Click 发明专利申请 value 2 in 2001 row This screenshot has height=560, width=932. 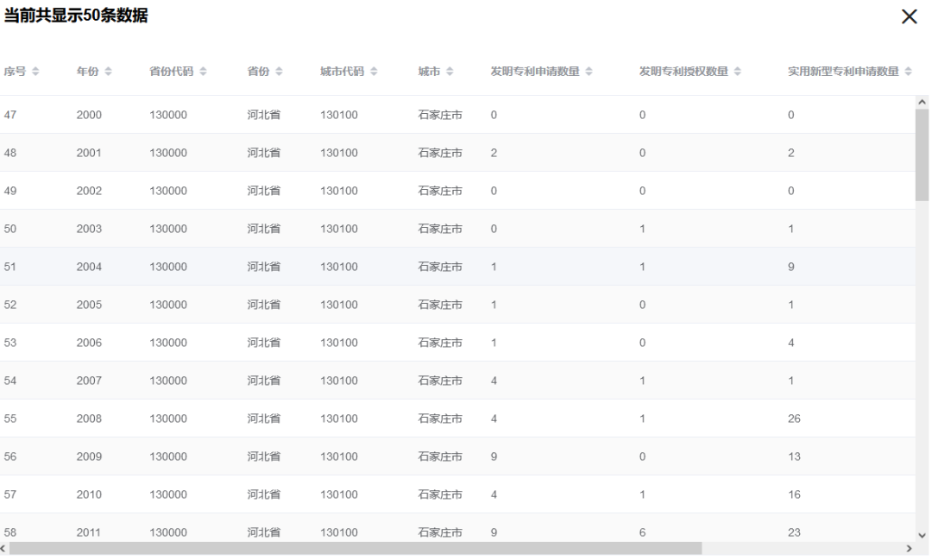494,153
